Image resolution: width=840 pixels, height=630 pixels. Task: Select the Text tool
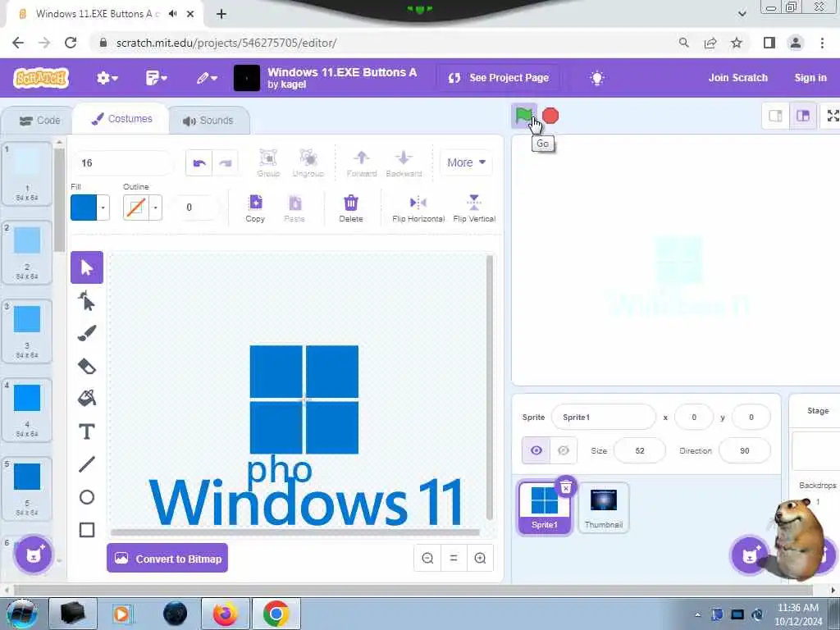pos(87,431)
